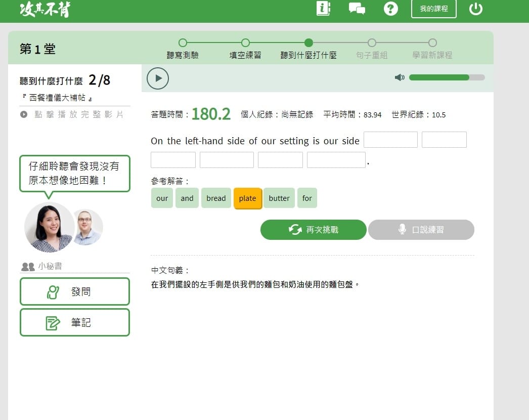Select the highlighted word "plate"
The height and width of the screenshot is (420, 529).
coord(247,198)
